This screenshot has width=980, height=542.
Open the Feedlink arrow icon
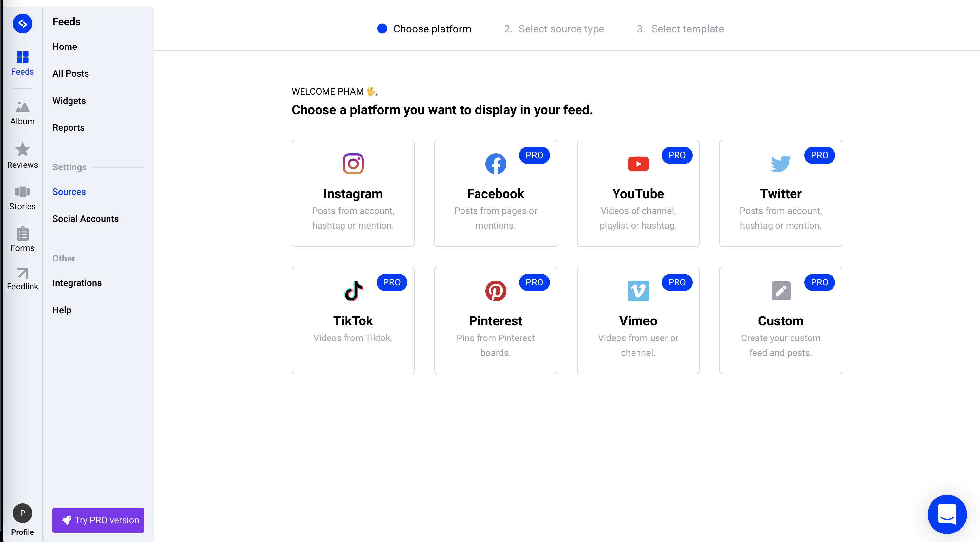tap(22, 273)
